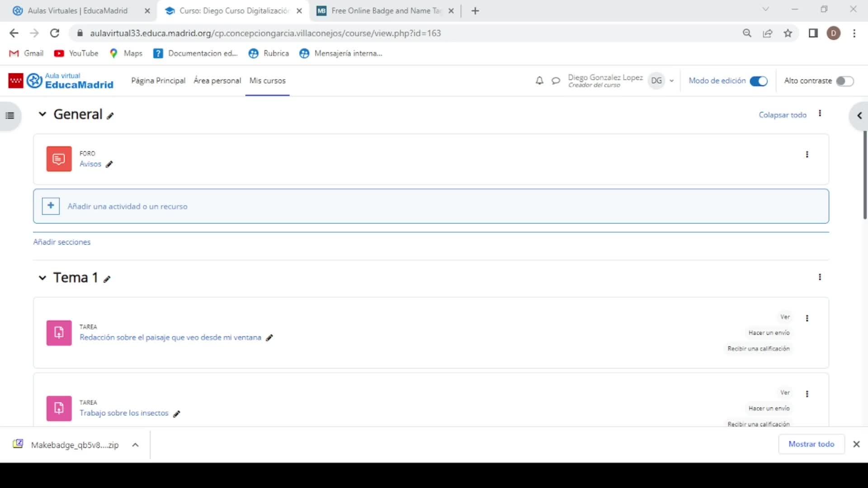Expand Makebadge zip download options arrow
868x488 pixels.
(135, 445)
